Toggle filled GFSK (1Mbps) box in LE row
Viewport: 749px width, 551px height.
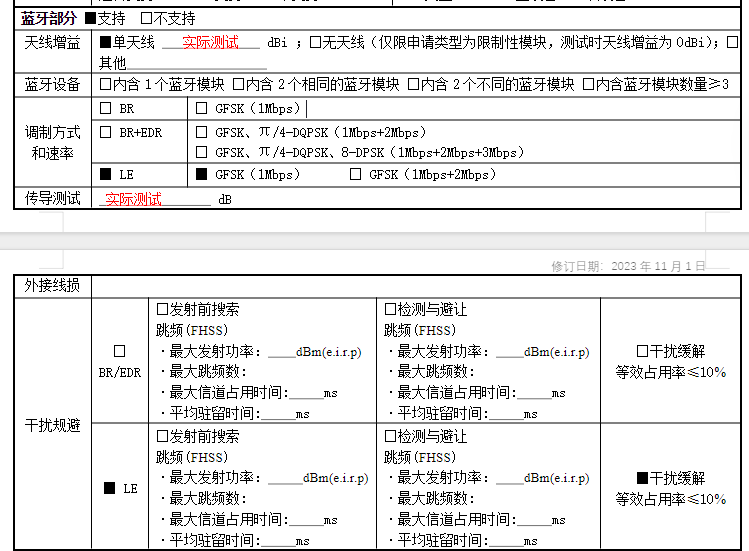click(x=202, y=174)
